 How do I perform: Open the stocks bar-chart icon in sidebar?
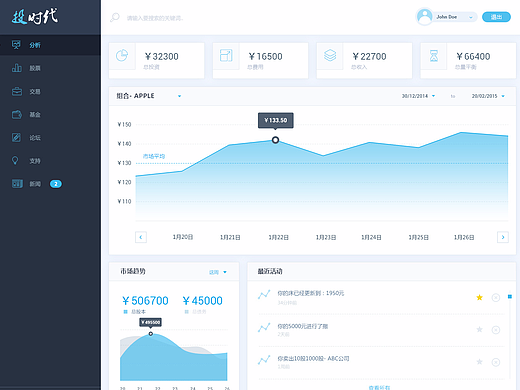pyautogui.click(x=17, y=68)
